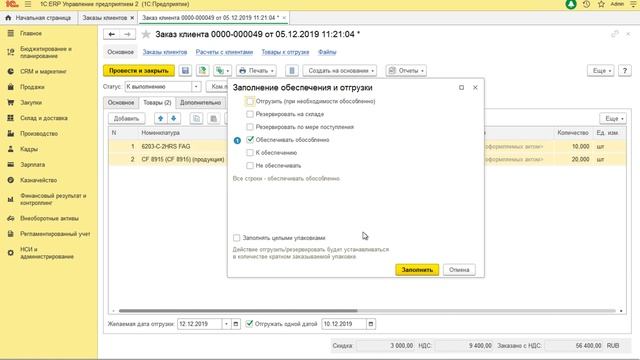
Task: Open the Файлы link
Action: [327, 52]
